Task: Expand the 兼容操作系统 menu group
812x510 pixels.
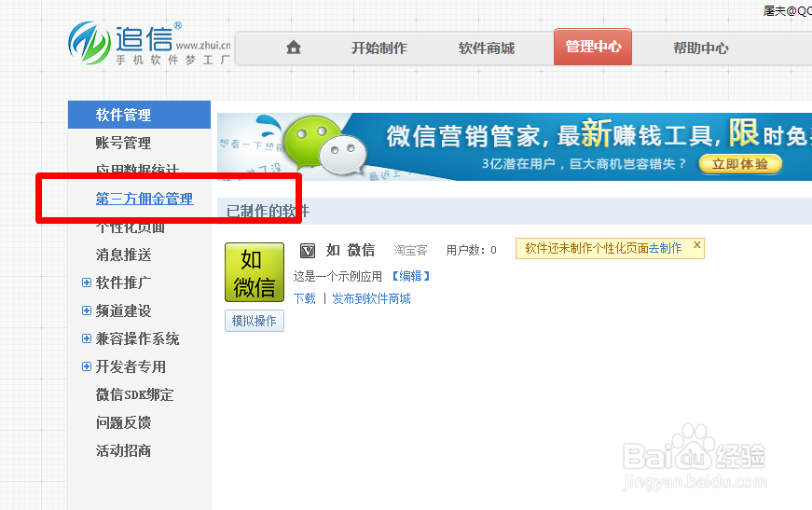Action: tap(87, 338)
